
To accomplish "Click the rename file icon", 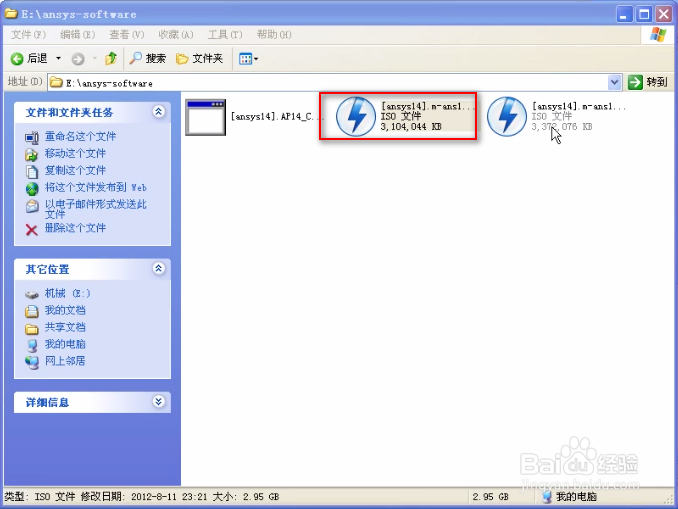I will click(x=32, y=138).
